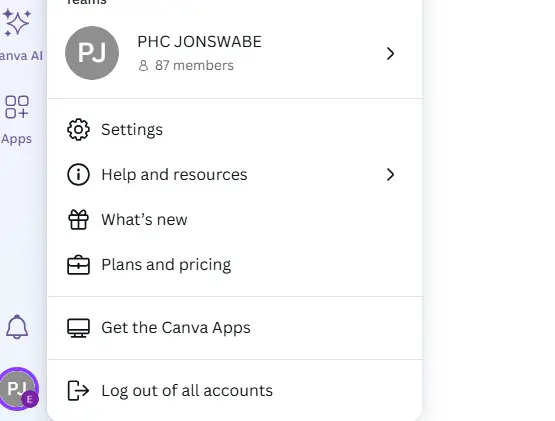Select the Settings menu entry
Image resolution: width=555 pixels, height=421 pixels.
234,130
